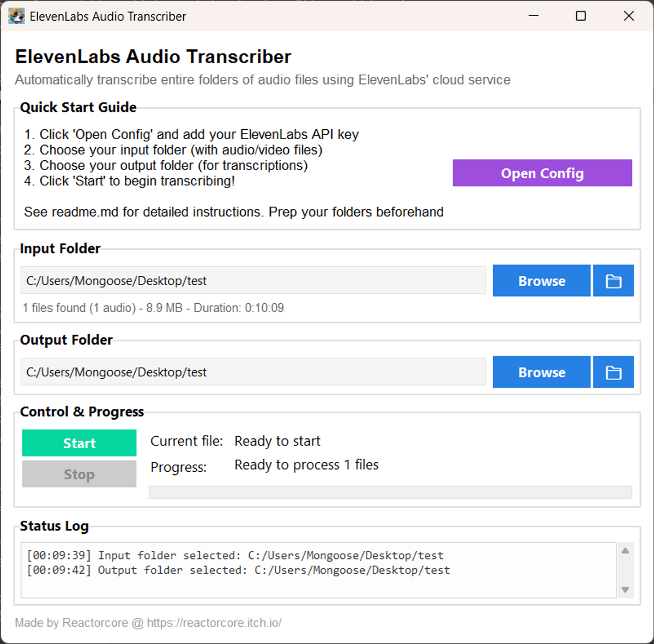Image resolution: width=654 pixels, height=644 pixels.
Task: Click the 'ElevenLabs Audio Transcriber' heading
Action: pos(153,57)
